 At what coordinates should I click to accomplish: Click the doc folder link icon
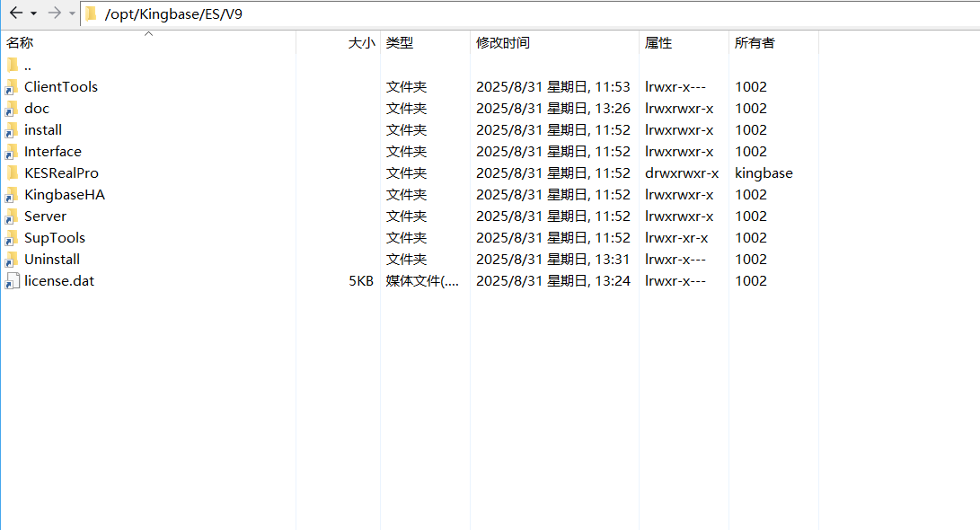[x=12, y=109]
